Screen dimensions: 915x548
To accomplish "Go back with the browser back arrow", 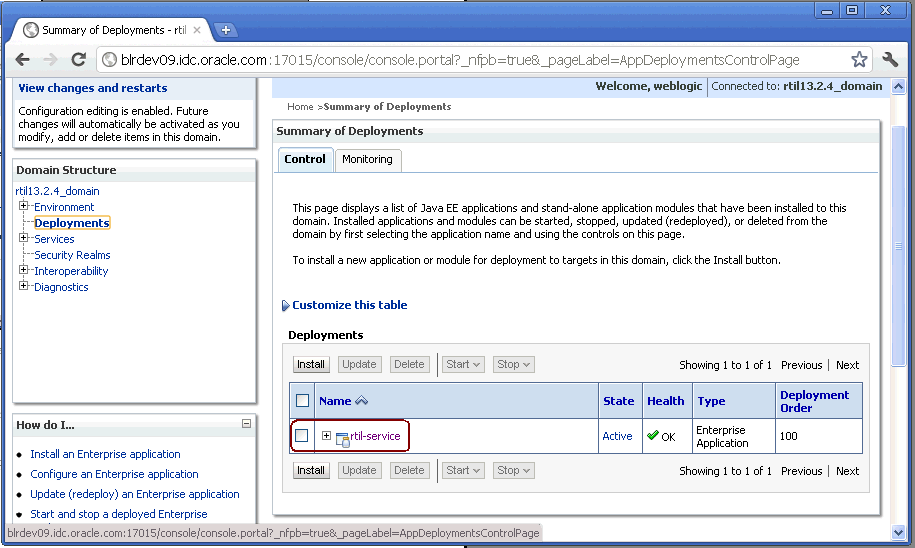I will [x=23, y=60].
